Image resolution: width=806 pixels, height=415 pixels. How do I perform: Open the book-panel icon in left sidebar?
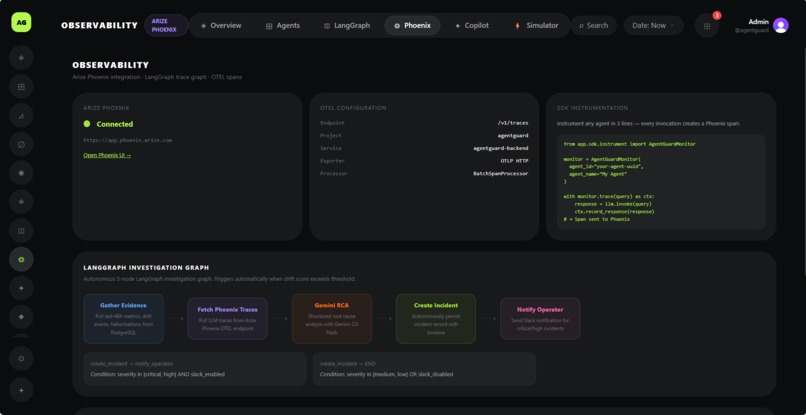coord(21,231)
